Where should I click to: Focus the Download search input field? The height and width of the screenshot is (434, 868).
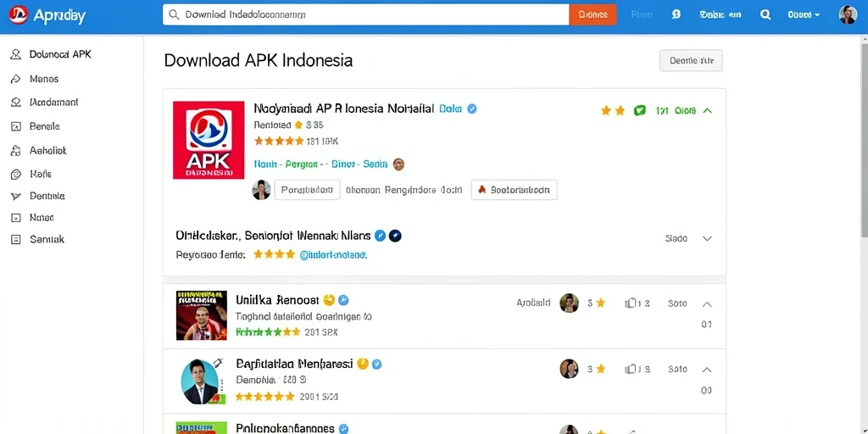[366, 15]
